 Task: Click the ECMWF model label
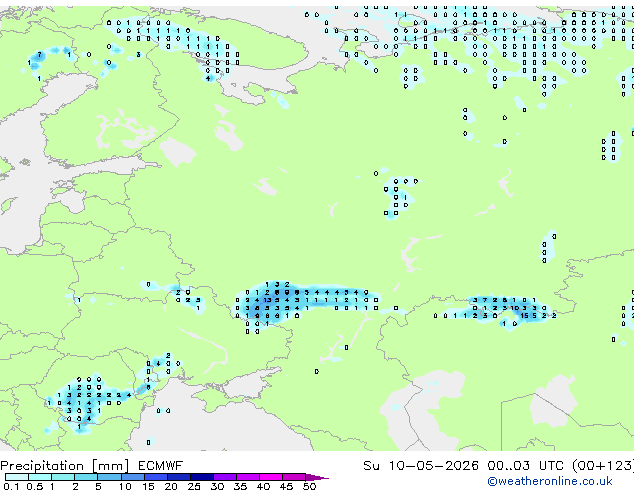[161, 466]
